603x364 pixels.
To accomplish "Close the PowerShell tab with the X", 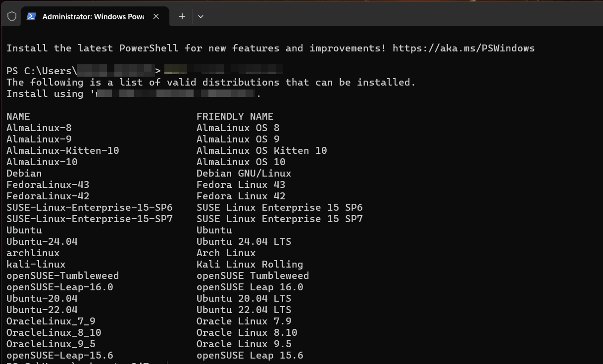I will pos(156,16).
